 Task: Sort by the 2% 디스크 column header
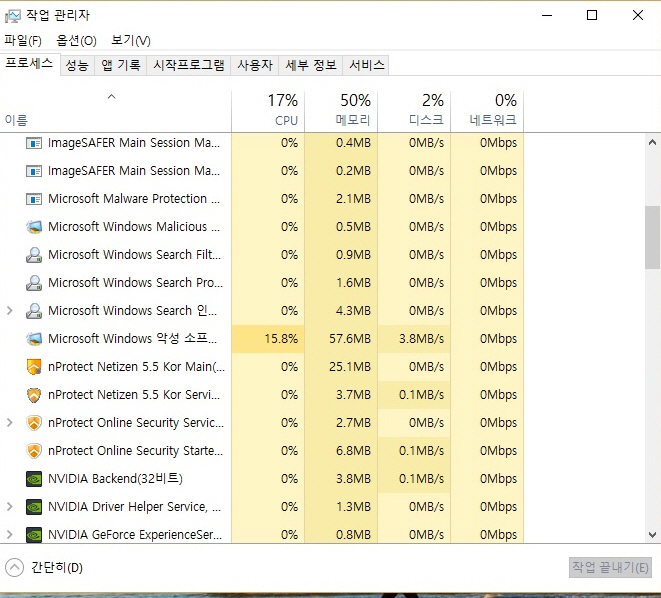coord(414,111)
